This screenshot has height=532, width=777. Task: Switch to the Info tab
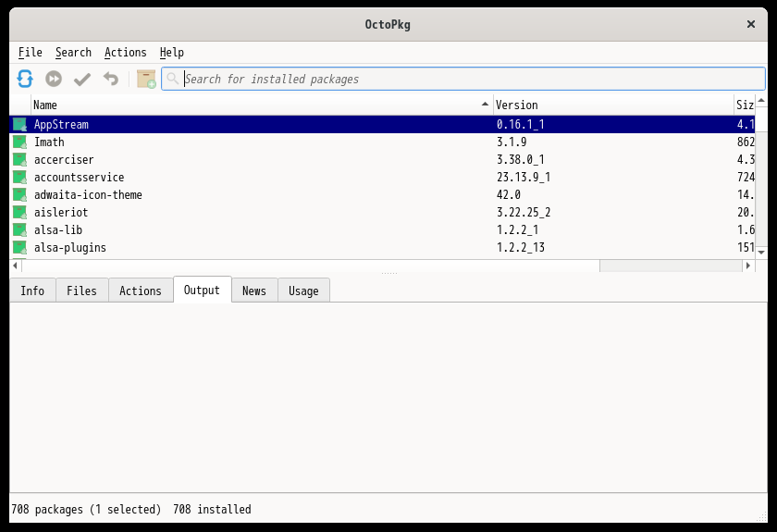(x=32, y=291)
